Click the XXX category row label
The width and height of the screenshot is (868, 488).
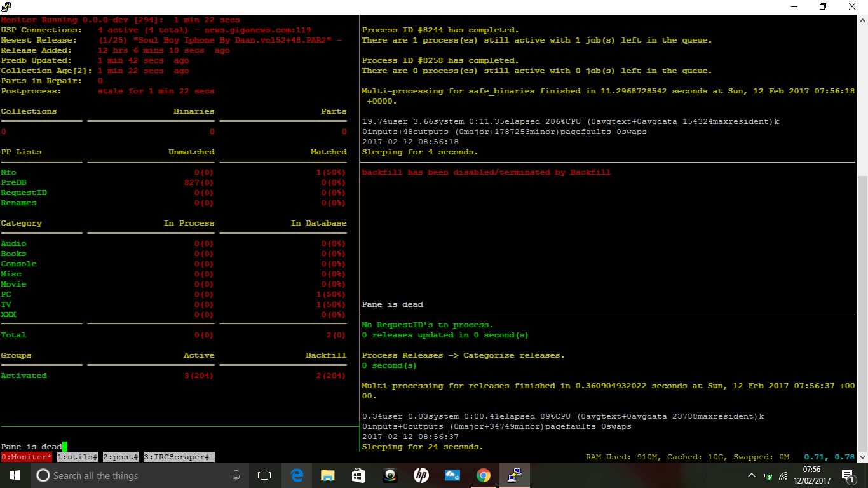point(8,315)
